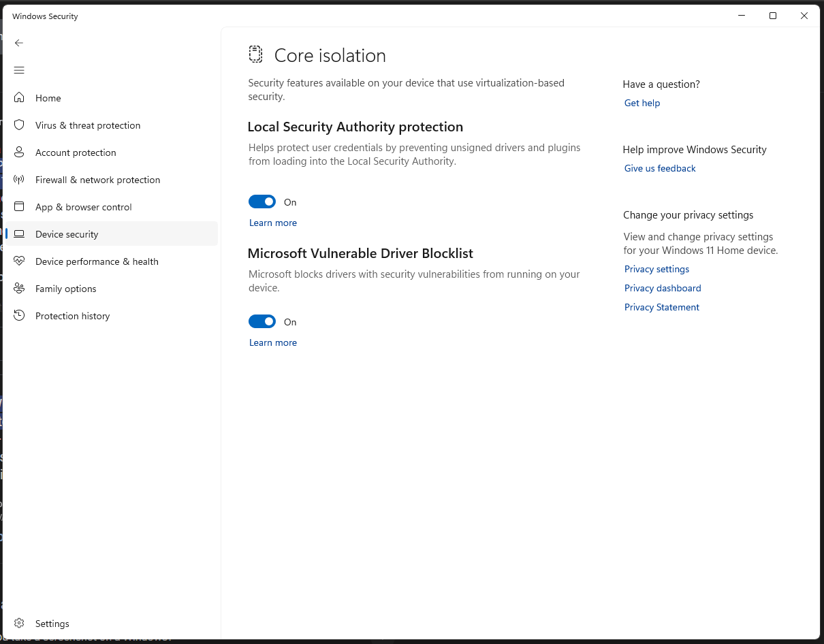View Protection history via clock icon
This screenshot has height=644, width=824.
[20, 315]
